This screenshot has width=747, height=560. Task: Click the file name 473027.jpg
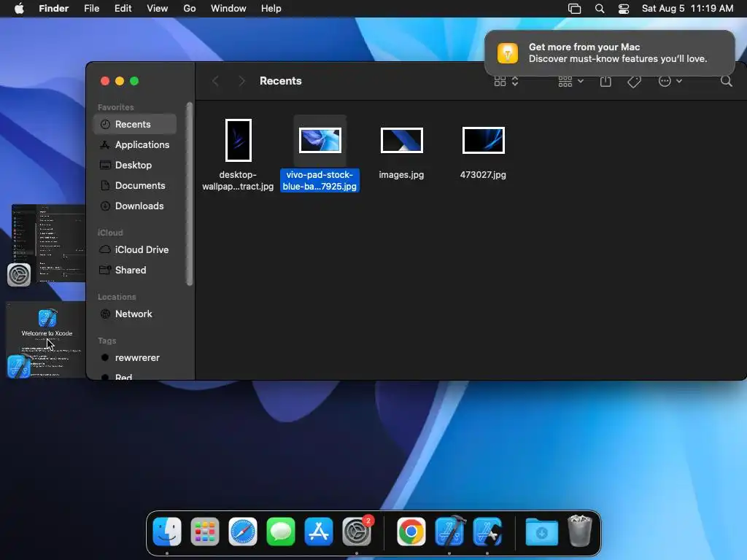click(x=483, y=175)
